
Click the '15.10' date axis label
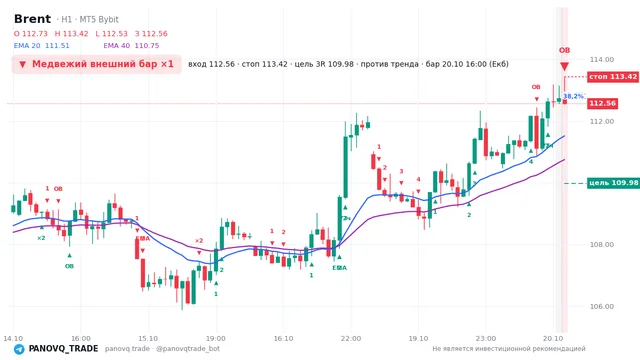(x=148, y=338)
